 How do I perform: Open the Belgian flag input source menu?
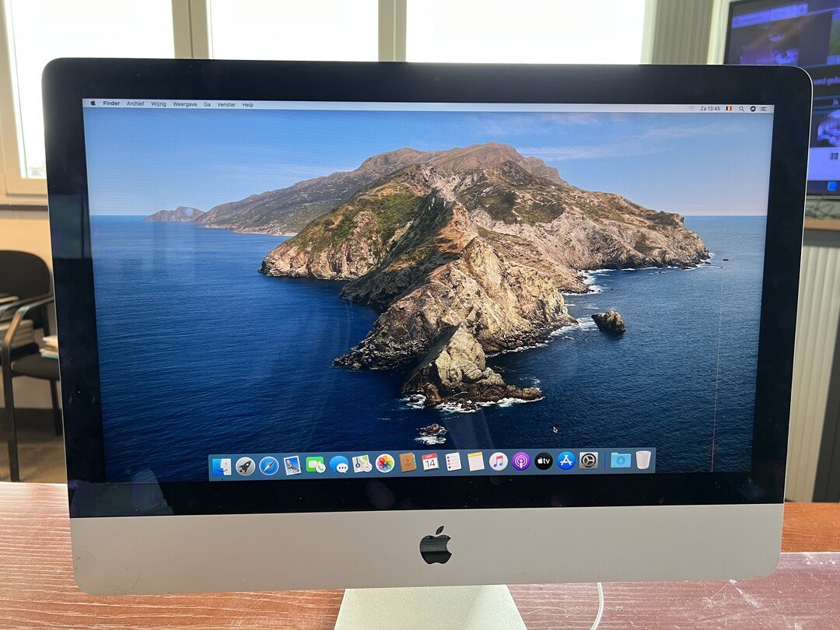[729, 109]
